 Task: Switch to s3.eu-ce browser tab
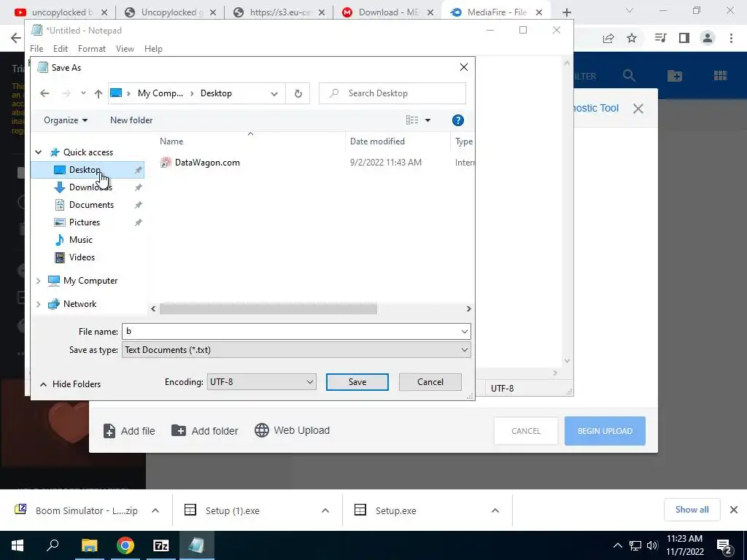pyautogui.click(x=279, y=12)
